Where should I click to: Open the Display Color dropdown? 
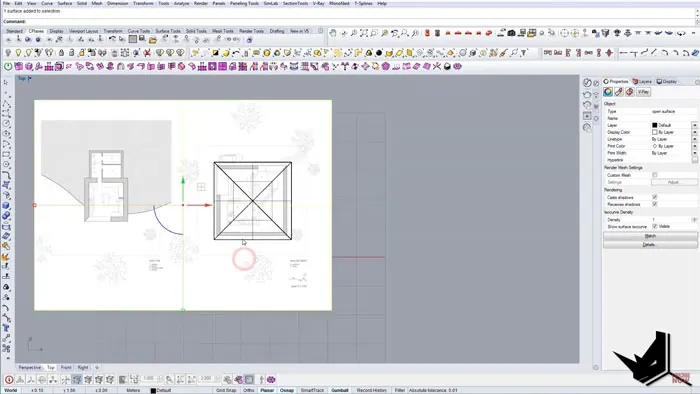[694, 132]
